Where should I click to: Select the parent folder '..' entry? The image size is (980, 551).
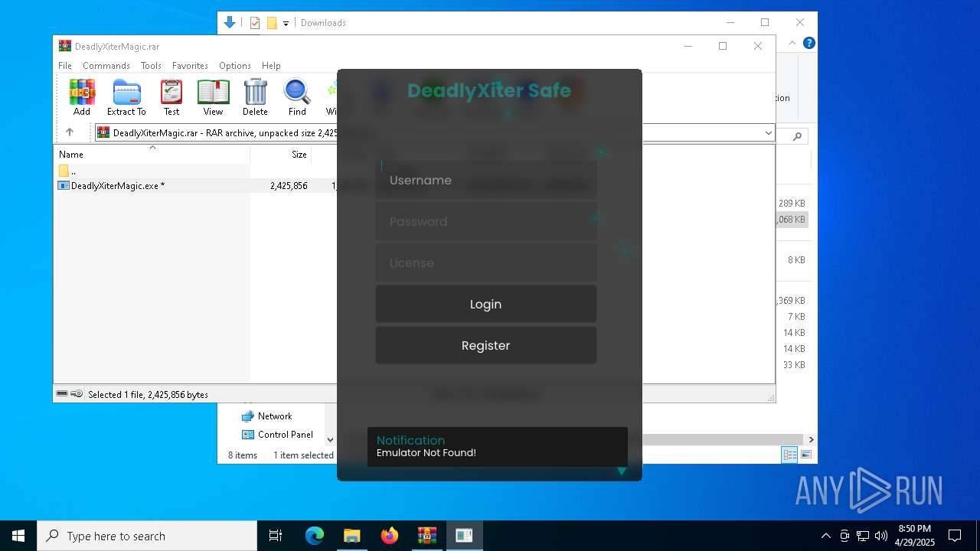click(x=67, y=171)
